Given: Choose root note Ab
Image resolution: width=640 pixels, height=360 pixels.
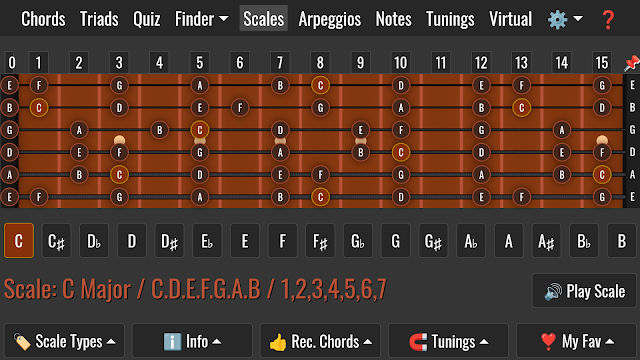Looking at the screenshot, I should [x=471, y=241].
